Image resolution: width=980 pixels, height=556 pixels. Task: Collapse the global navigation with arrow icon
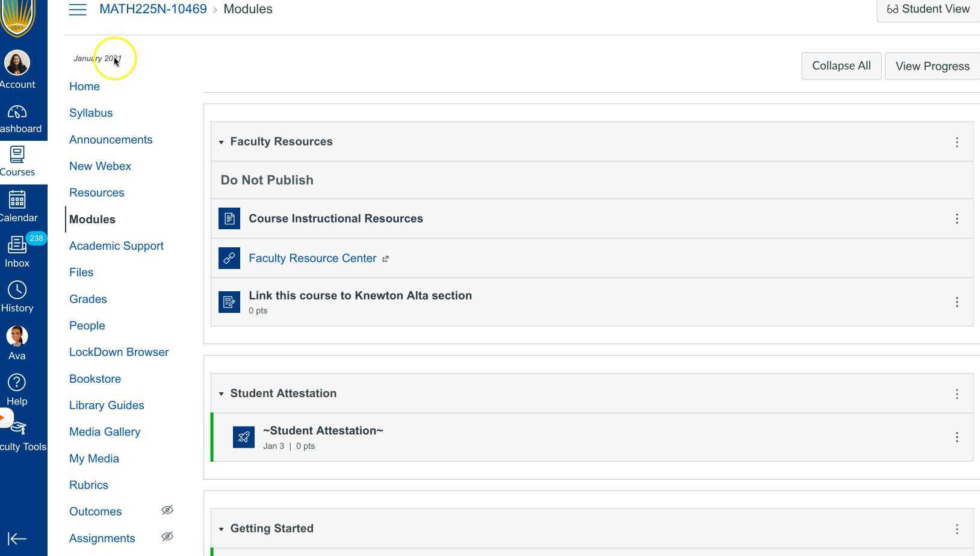click(x=17, y=539)
